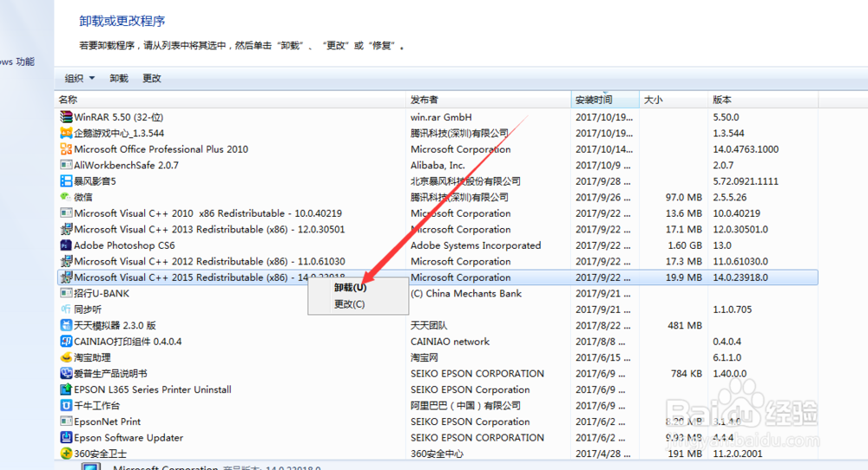Click the win.rar GmbH publisher cell
The width and height of the screenshot is (868, 470).
(x=441, y=117)
